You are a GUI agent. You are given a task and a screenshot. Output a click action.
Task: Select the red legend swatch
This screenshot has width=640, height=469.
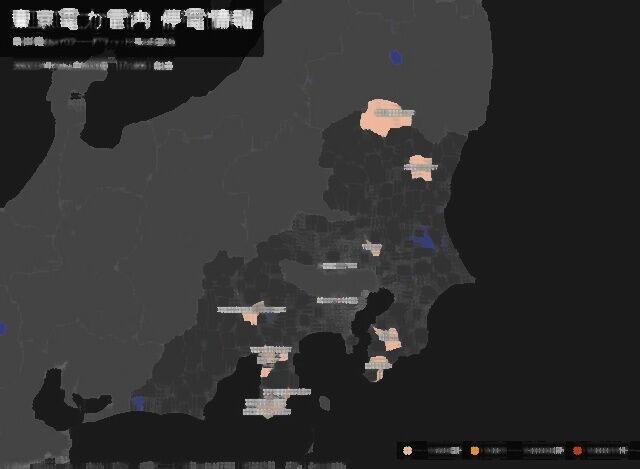click(577, 451)
